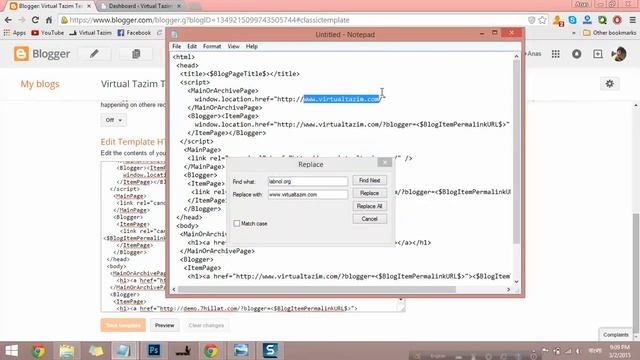Bookmark page with star icon
Image resolution: width=640 pixels, height=360 pixels.
point(542,20)
